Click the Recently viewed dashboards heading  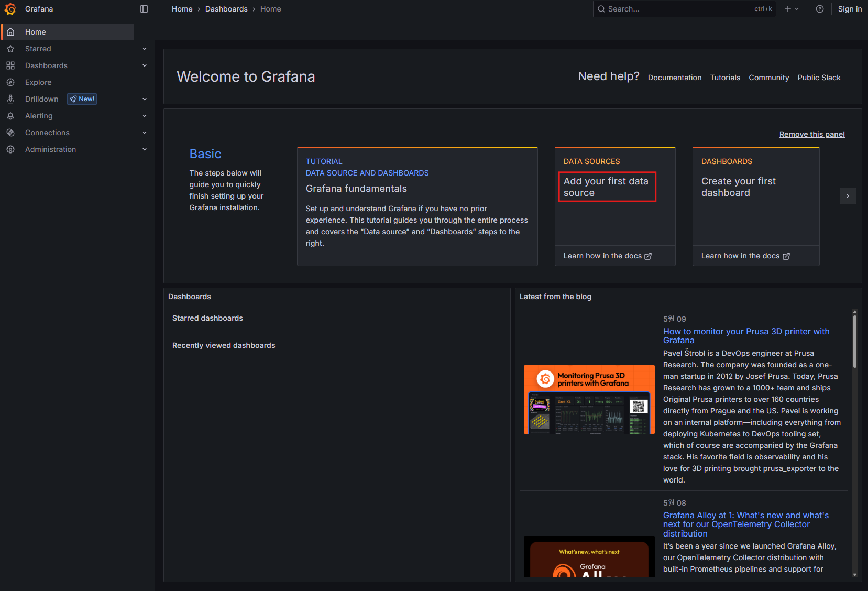224,345
